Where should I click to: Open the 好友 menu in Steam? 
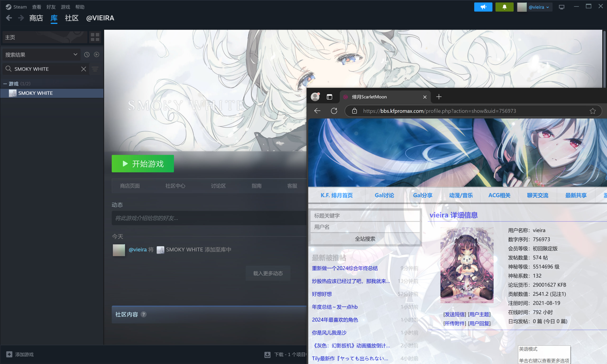(51, 7)
